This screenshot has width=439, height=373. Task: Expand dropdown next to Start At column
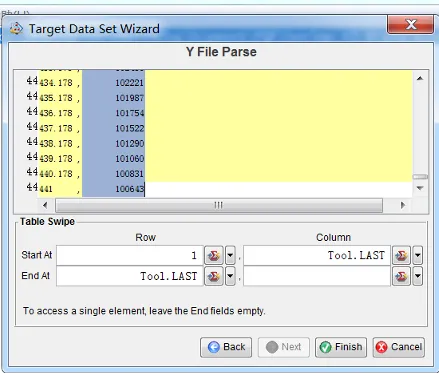[418, 256]
